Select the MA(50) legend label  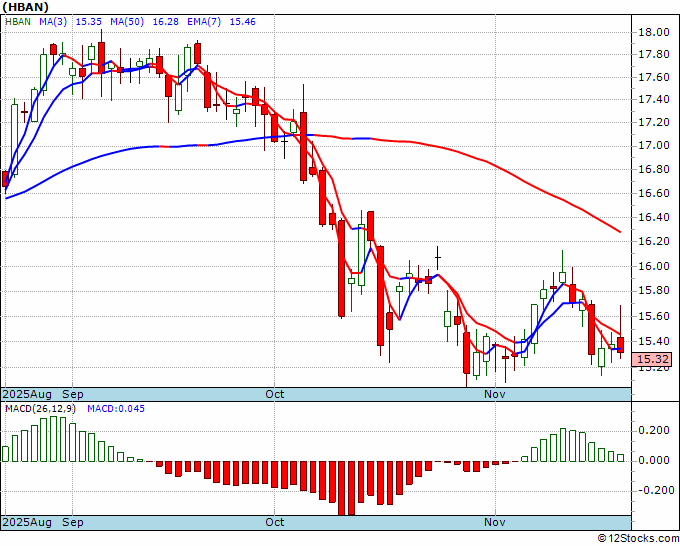[127, 22]
